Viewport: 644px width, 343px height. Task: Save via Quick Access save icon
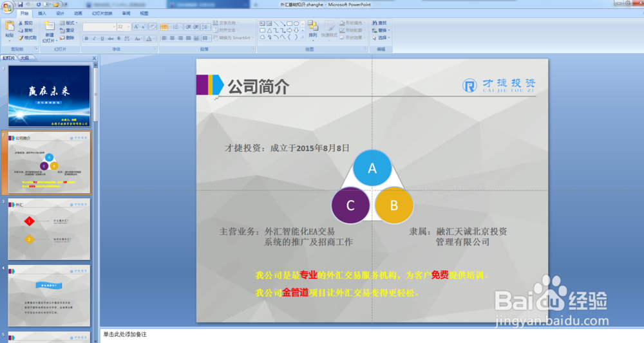(x=20, y=5)
